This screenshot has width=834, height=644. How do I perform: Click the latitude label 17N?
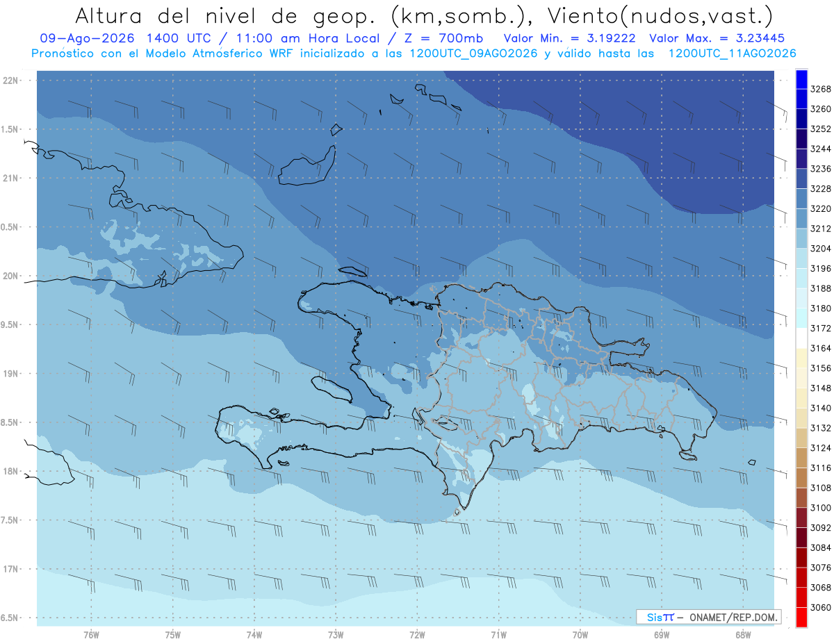pyautogui.click(x=11, y=569)
